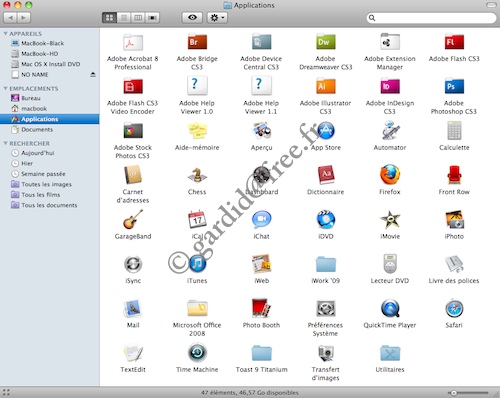Open the Adobe Bridge CS3 application
The height and width of the screenshot is (398, 500).
point(197,42)
